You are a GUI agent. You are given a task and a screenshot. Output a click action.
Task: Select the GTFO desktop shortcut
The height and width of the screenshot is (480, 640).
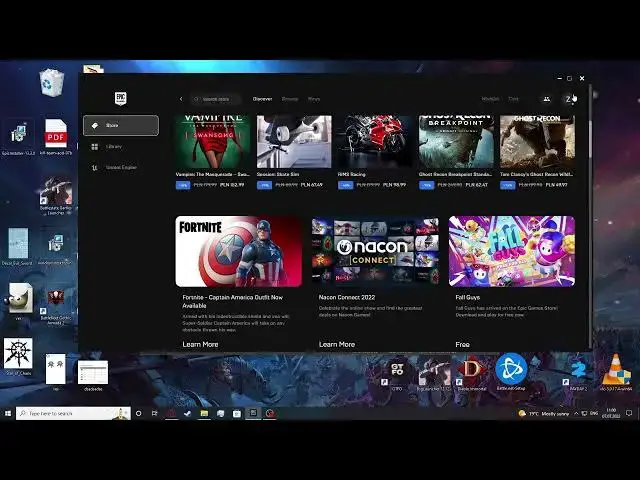(397, 373)
